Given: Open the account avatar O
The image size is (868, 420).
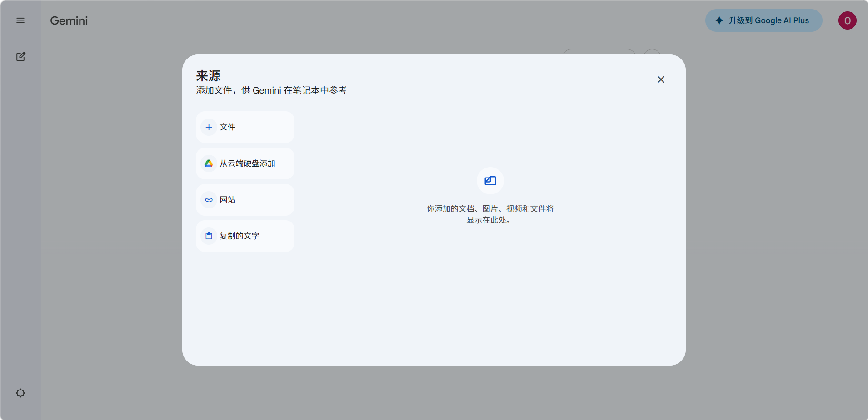Looking at the screenshot, I should click(x=847, y=20).
